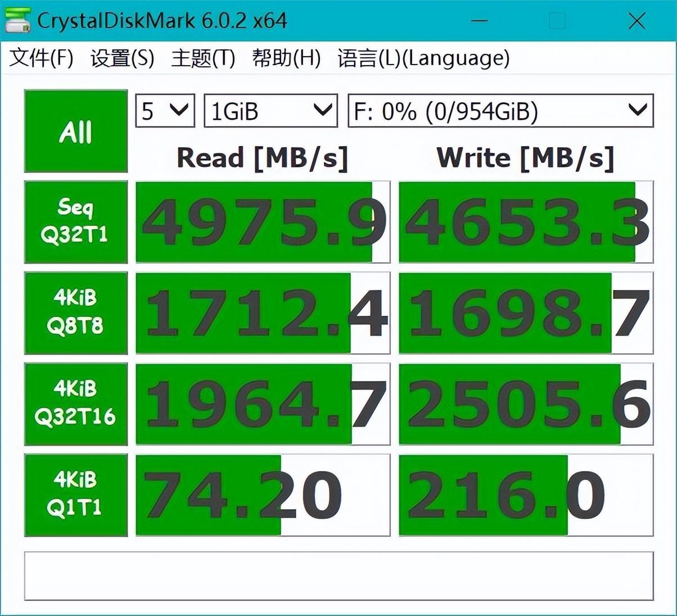677x616 pixels.
Task: Close the CrystalDiskMark window
Action: point(637,21)
